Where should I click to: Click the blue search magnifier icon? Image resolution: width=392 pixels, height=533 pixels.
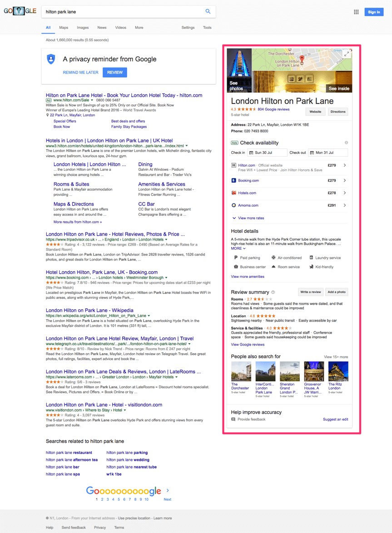[x=208, y=11]
